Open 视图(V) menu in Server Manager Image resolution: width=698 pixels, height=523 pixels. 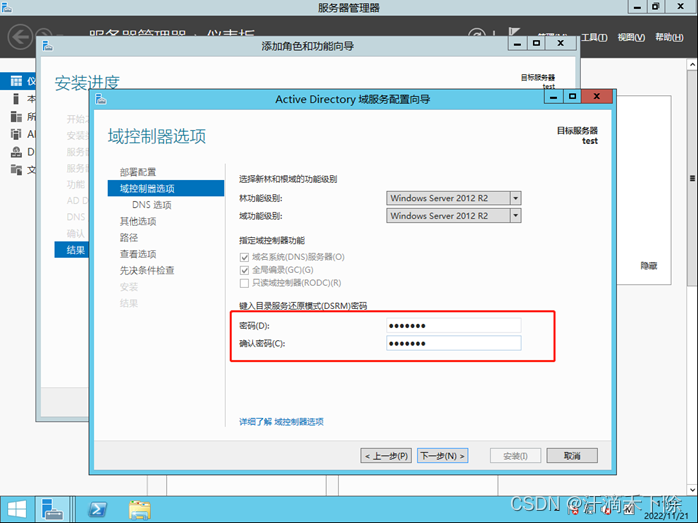click(x=631, y=37)
